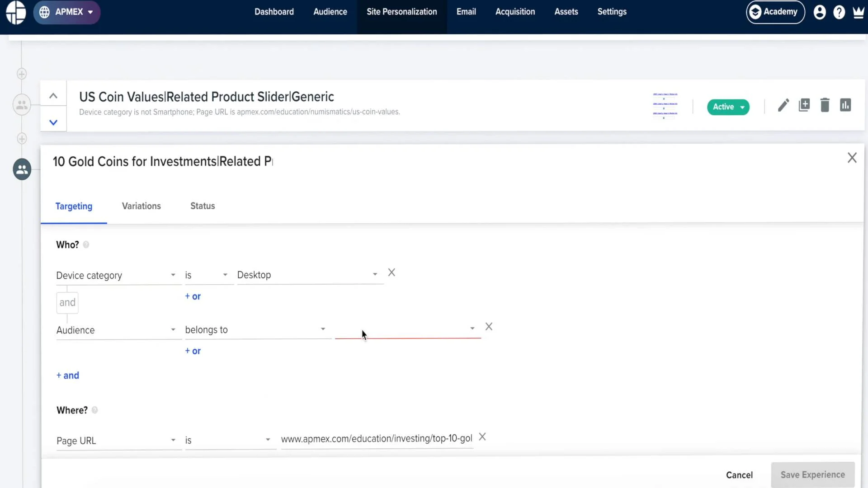The width and height of the screenshot is (868, 488).
Task: Click the Page URL value input field
Action: click(x=377, y=439)
